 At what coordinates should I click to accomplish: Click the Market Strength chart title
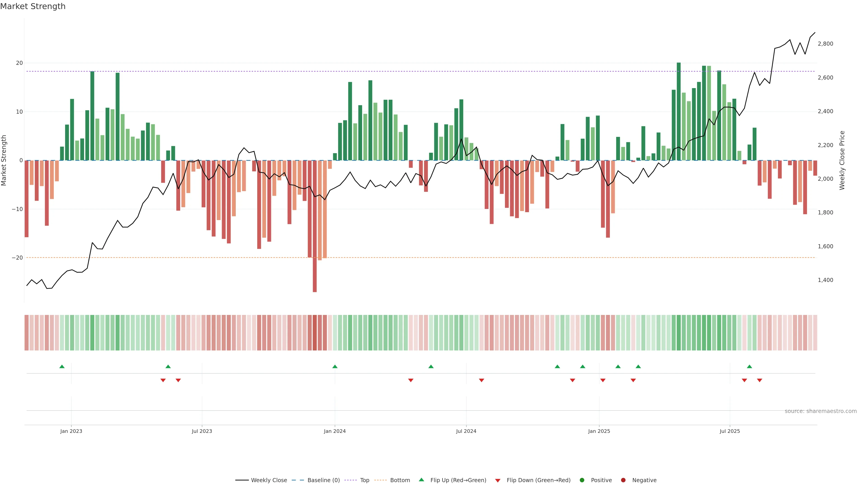point(33,6)
